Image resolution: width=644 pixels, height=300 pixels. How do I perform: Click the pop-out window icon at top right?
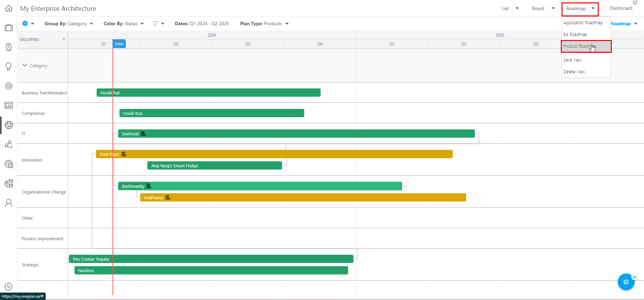click(x=635, y=2)
